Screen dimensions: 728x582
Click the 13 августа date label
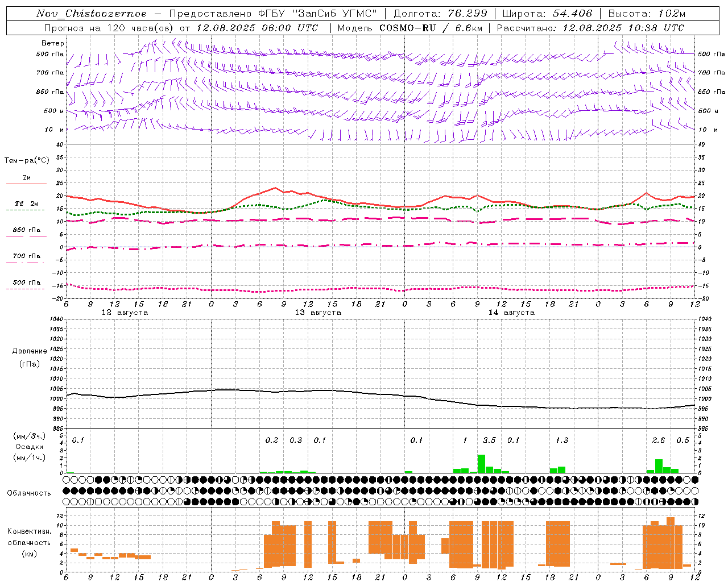[318, 313]
